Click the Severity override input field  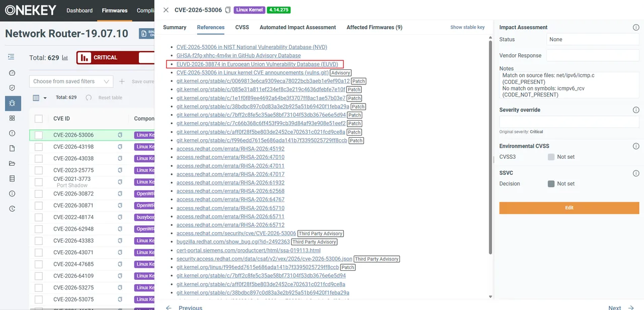tap(569, 122)
